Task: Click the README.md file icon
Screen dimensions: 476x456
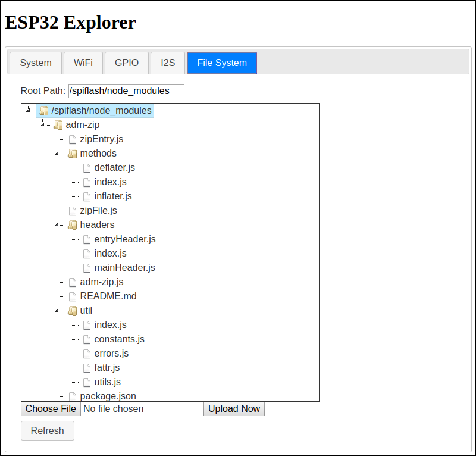Action: pyautogui.click(x=73, y=296)
